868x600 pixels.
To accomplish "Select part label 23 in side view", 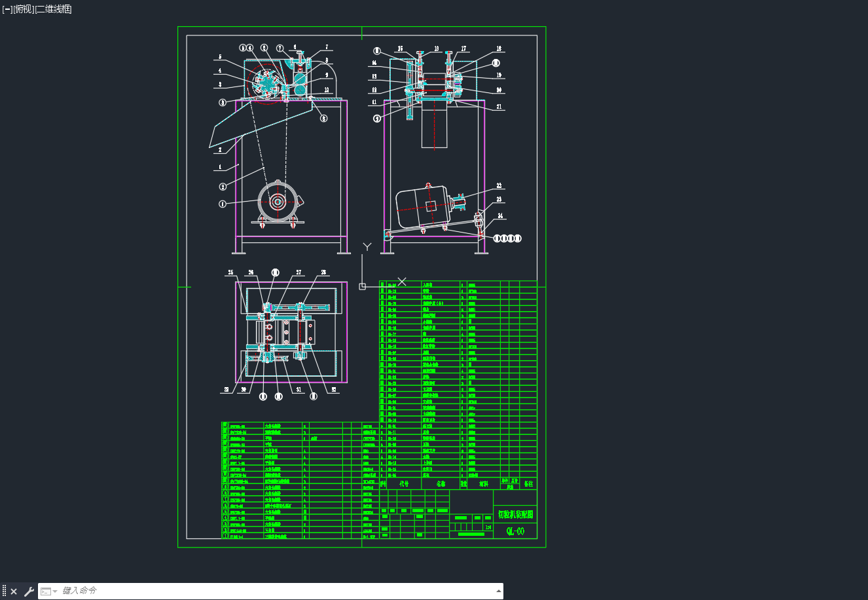I will point(499,200).
